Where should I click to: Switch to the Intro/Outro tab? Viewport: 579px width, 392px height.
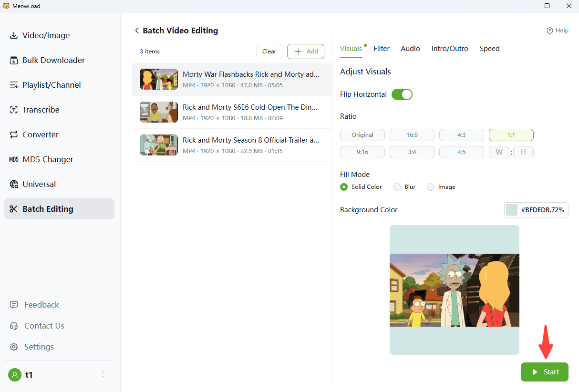tap(449, 49)
